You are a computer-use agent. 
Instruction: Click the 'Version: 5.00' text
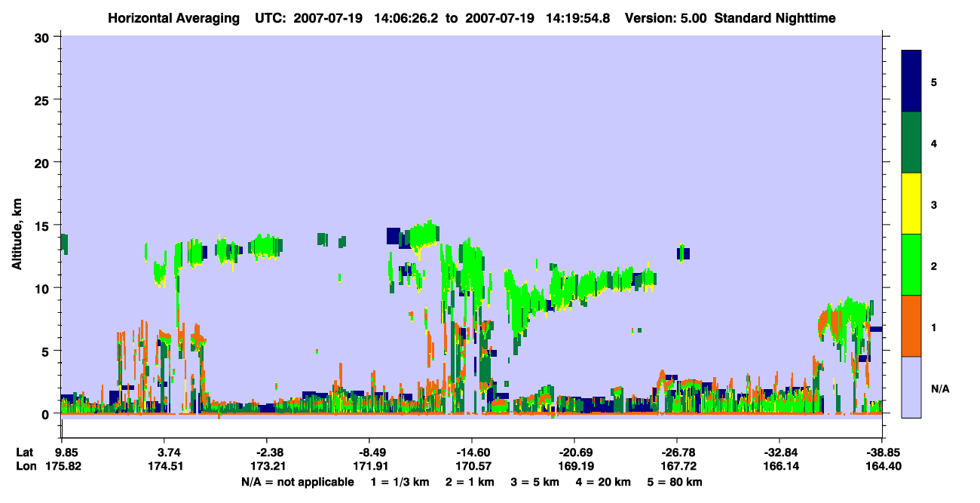[x=666, y=18]
